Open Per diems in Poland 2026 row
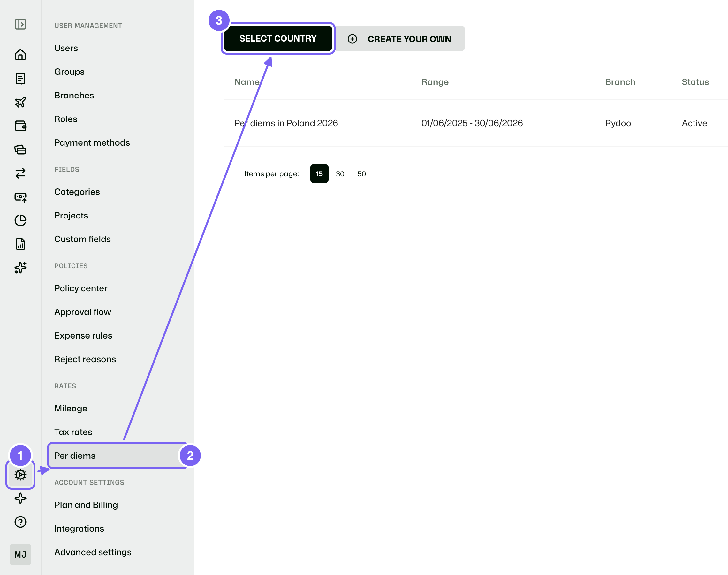 tap(476, 123)
